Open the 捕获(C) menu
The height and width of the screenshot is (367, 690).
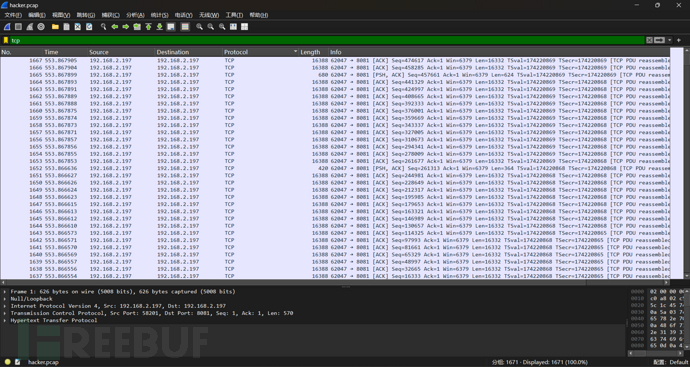(x=110, y=15)
